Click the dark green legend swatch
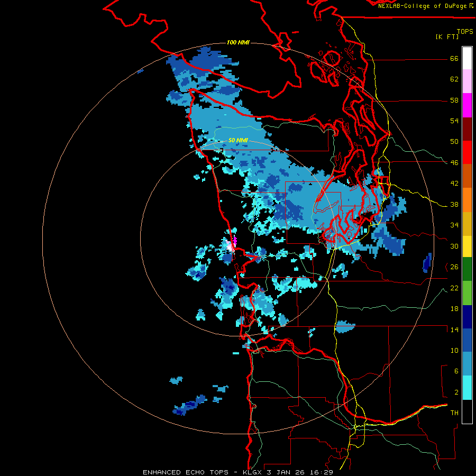 click(x=467, y=269)
